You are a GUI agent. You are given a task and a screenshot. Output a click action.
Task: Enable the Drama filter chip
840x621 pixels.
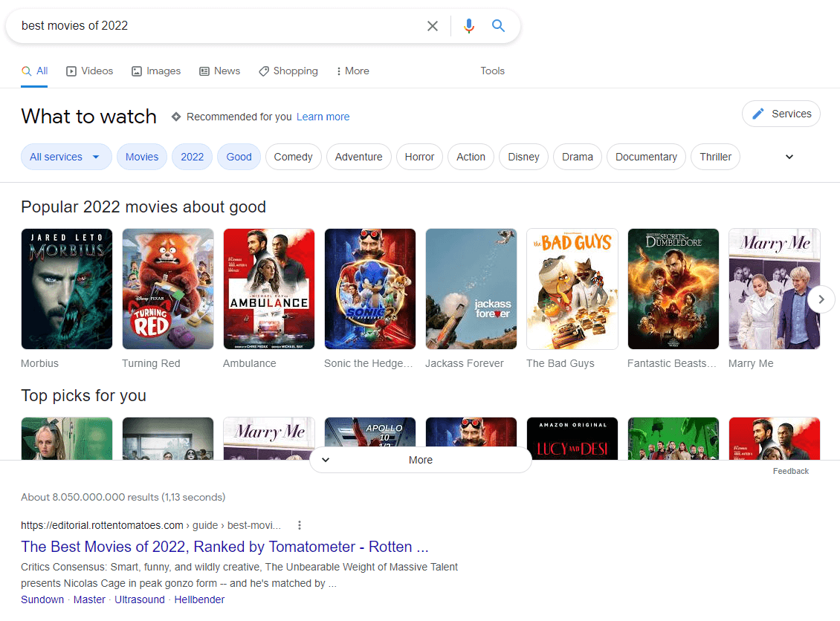pyautogui.click(x=578, y=157)
